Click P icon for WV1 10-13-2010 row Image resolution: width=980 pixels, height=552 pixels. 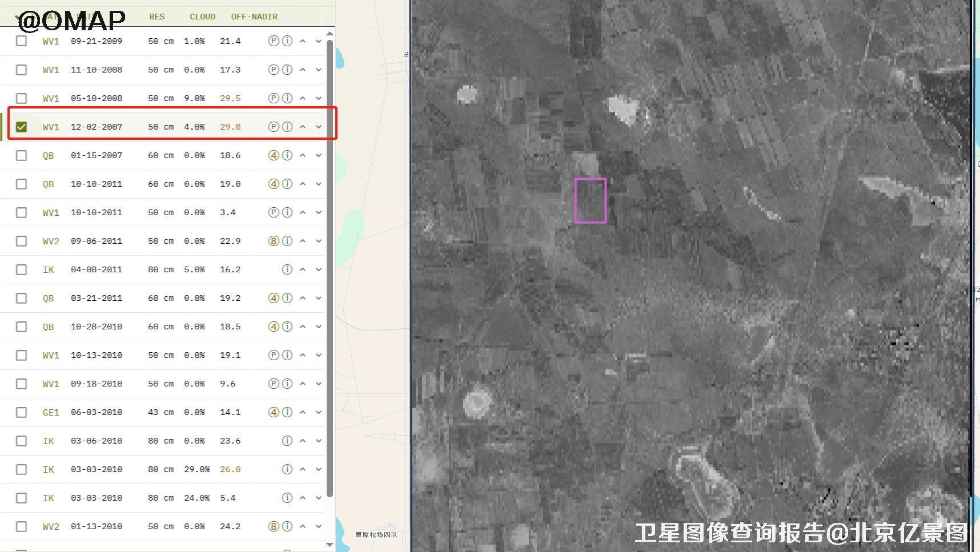[x=274, y=355]
